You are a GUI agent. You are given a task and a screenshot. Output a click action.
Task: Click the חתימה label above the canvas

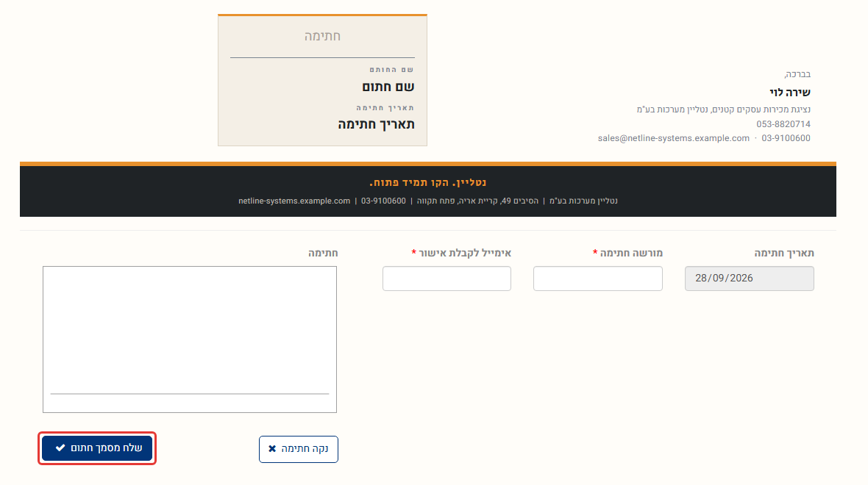pyautogui.click(x=323, y=253)
